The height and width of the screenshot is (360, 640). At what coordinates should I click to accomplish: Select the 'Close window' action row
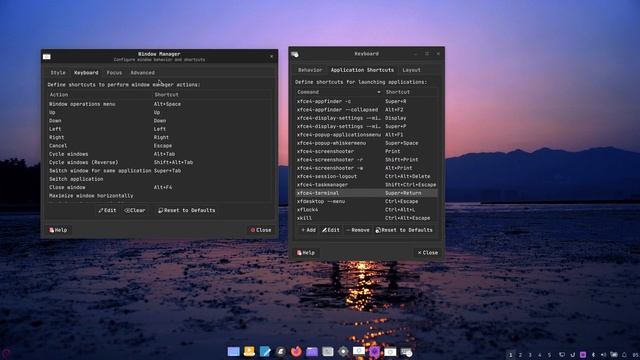pos(160,187)
